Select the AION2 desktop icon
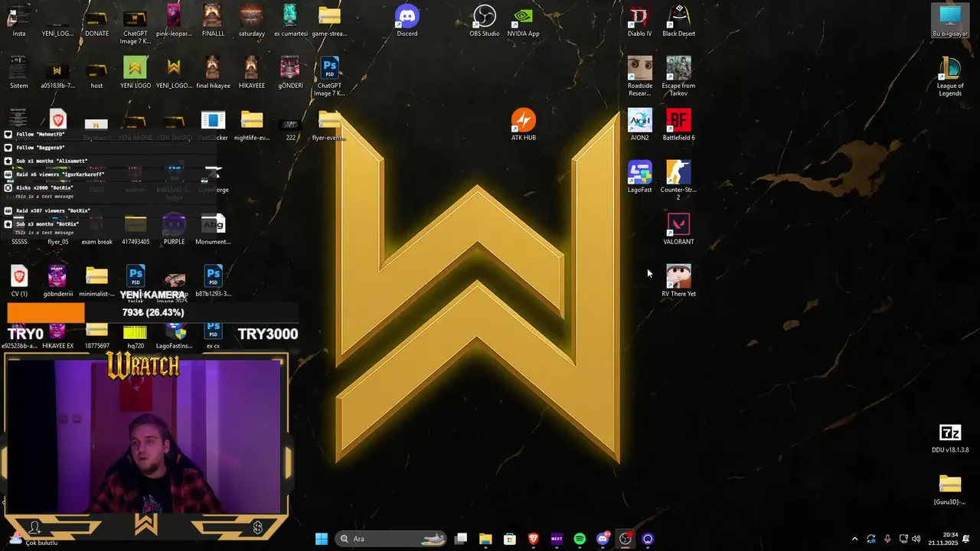 click(x=640, y=125)
